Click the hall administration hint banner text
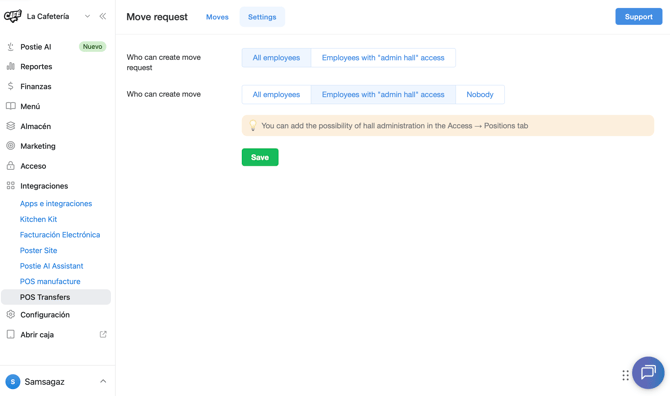Screen dimensions: 670x396 tap(395, 126)
